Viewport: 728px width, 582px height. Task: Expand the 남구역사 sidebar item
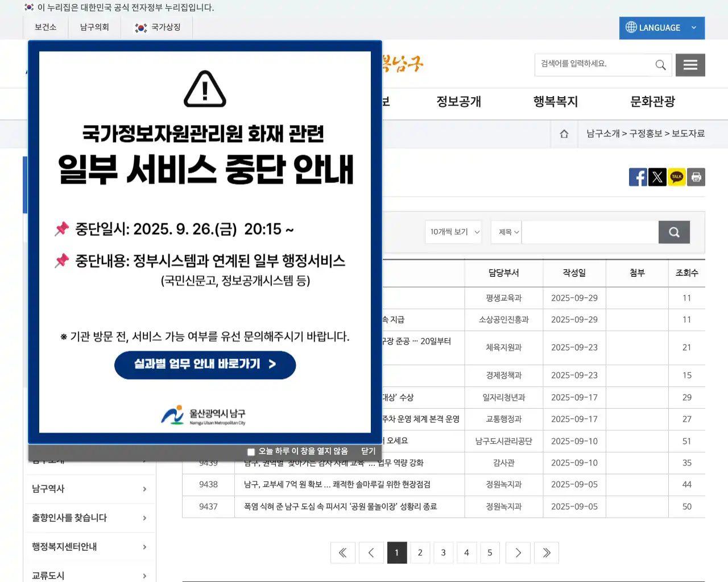(x=89, y=489)
